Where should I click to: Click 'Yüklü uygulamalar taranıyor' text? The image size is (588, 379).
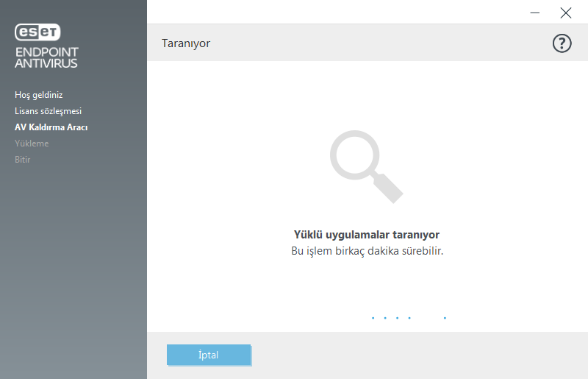(367, 234)
